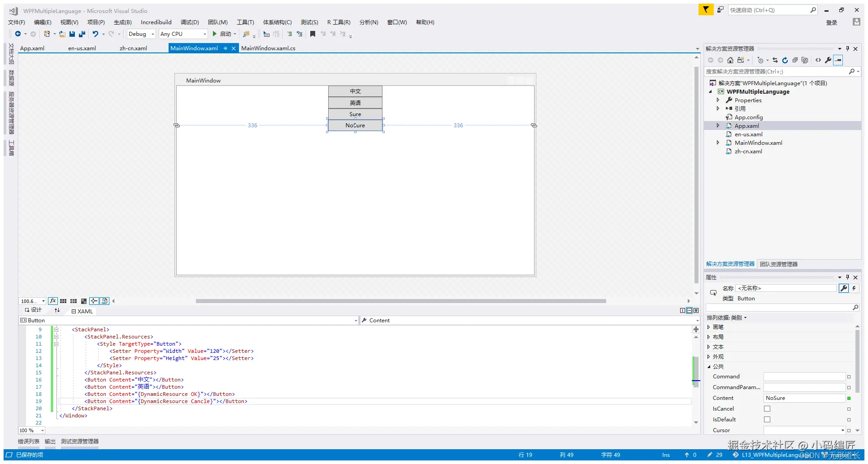Image resolution: width=868 pixels, height=464 pixels.
Task: Click the Open File folder icon
Action: (x=62, y=34)
